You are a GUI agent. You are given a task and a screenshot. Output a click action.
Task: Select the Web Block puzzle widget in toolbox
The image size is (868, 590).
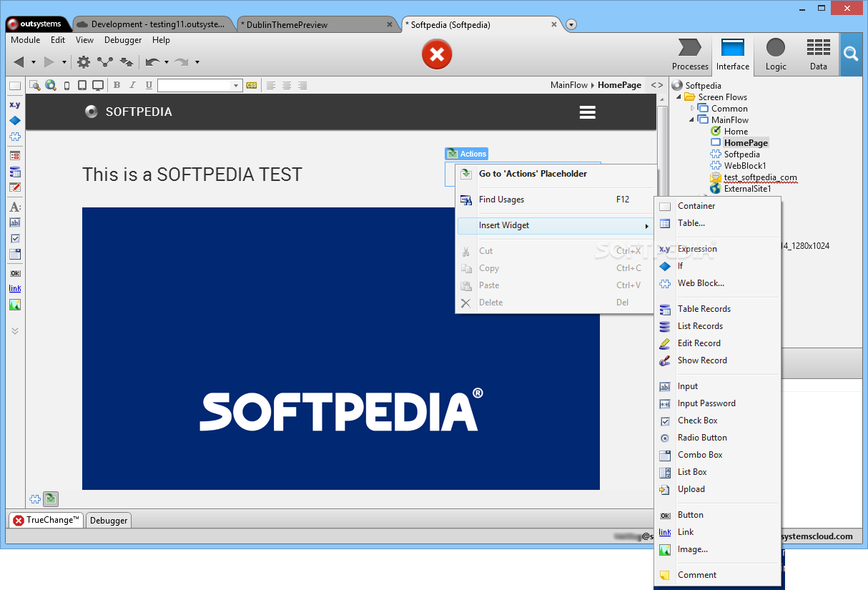click(x=15, y=137)
